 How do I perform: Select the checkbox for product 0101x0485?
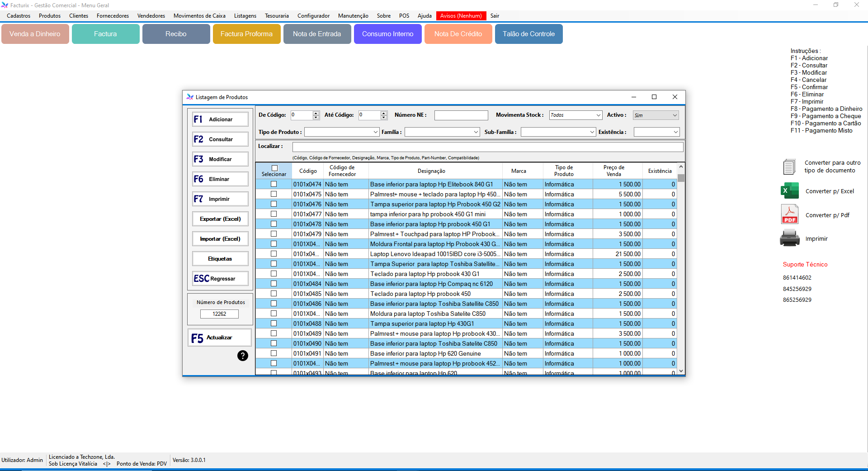(x=274, y=294)
